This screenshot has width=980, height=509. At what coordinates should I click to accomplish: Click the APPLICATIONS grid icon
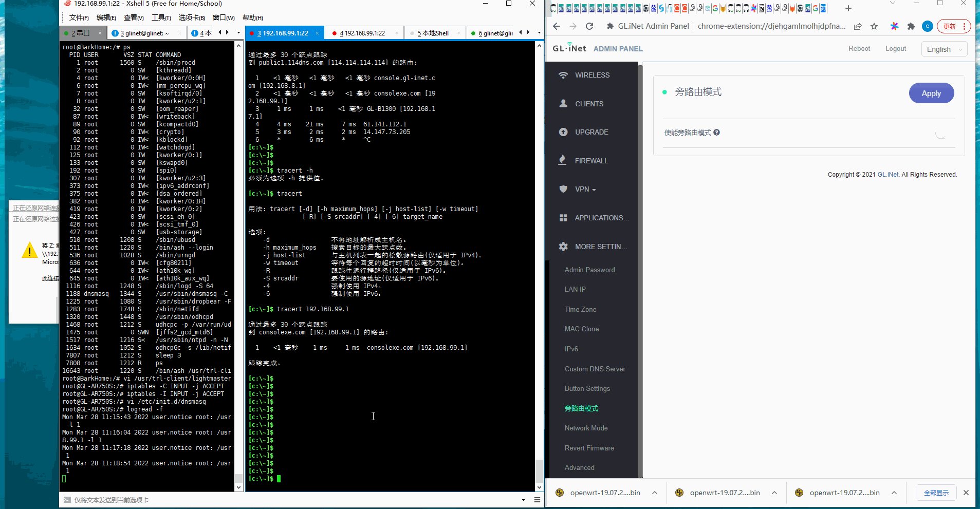click(563, 218)
